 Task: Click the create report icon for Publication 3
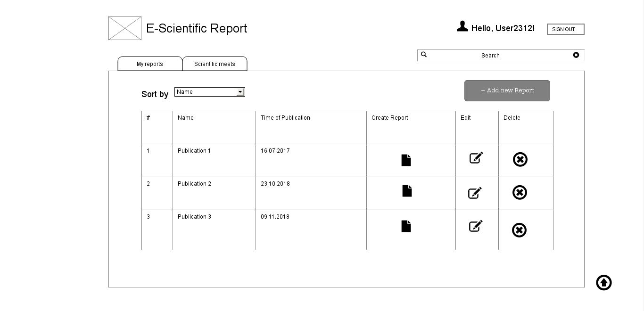click(406, 226)
